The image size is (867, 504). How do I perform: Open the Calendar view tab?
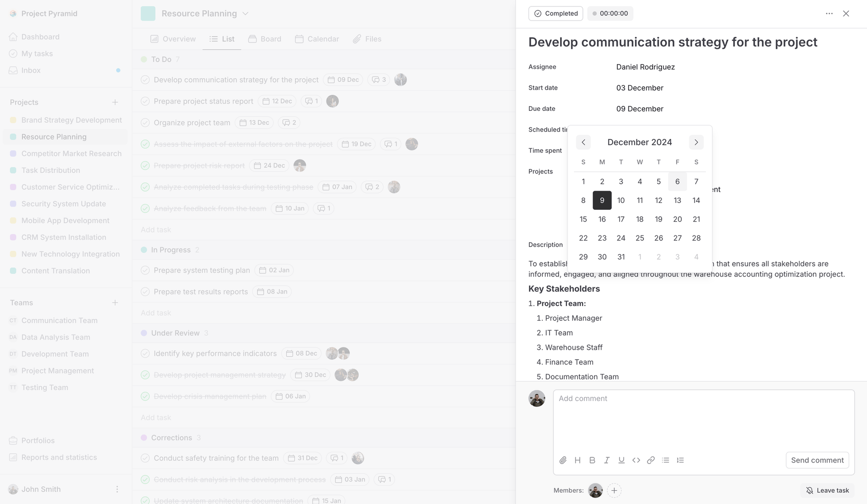(317, 39)
